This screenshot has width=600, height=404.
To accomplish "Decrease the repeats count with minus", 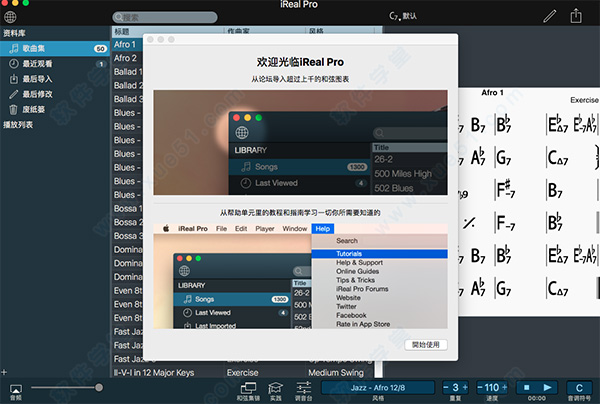I will (x=446, y=388).
